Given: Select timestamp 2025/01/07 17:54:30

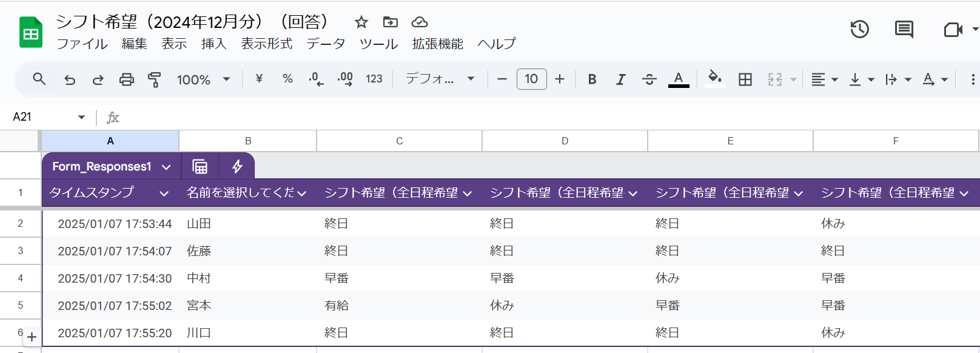Looking at the screenshot, I should coord(110,278).
